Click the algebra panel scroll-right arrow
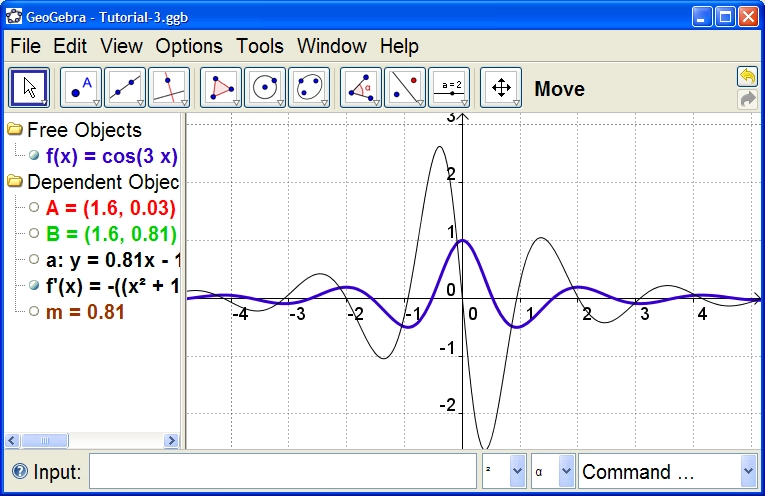This screenshot has height=496, width=765. point(171,441)
